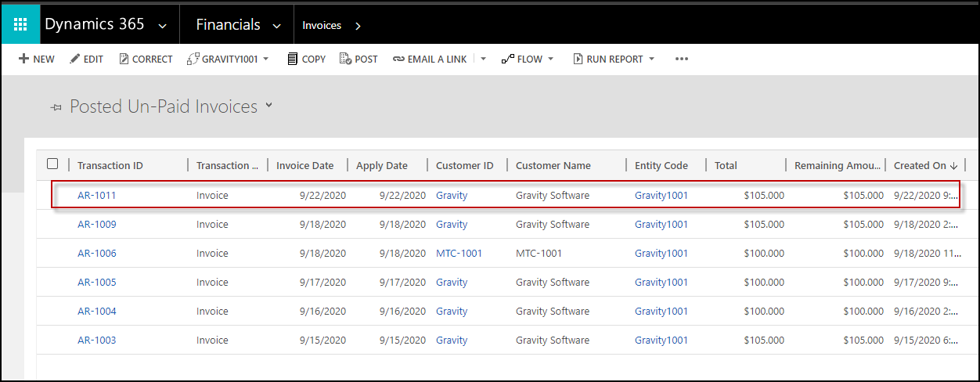This screenshot has height=382, width=980.
Task: Click Gravity Software name in AR-1005 row
Action: (553, 282)
